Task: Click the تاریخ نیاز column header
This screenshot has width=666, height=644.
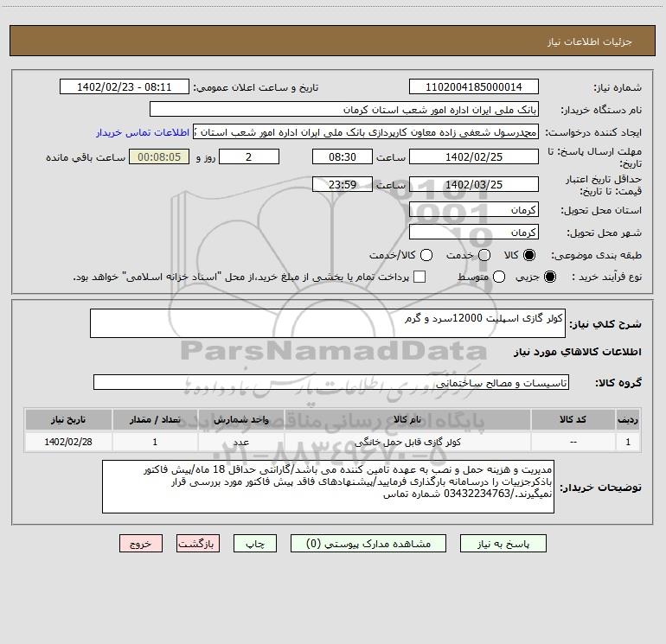Action: tap(68, 419)
